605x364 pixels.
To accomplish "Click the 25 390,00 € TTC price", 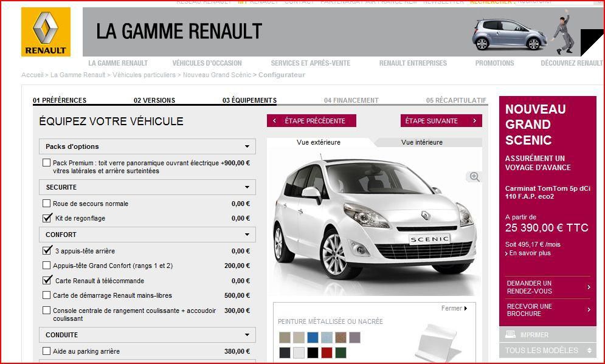I will point(547,228).
